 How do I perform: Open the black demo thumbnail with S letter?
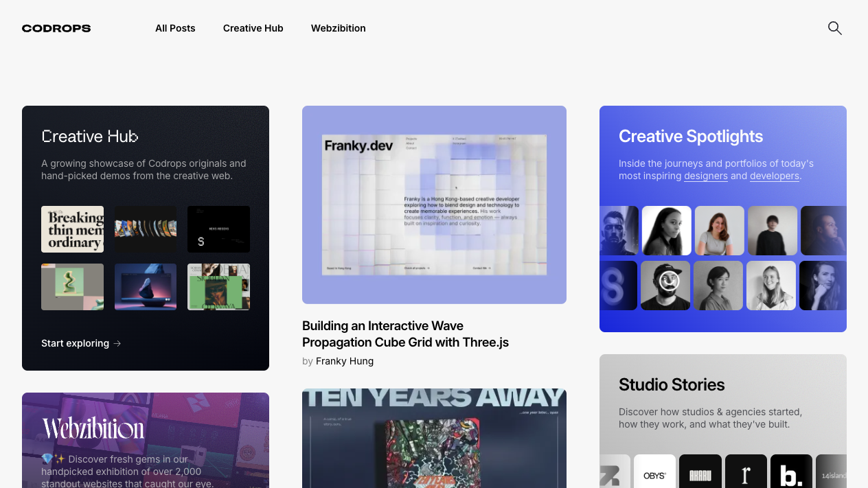coord(218,229)
